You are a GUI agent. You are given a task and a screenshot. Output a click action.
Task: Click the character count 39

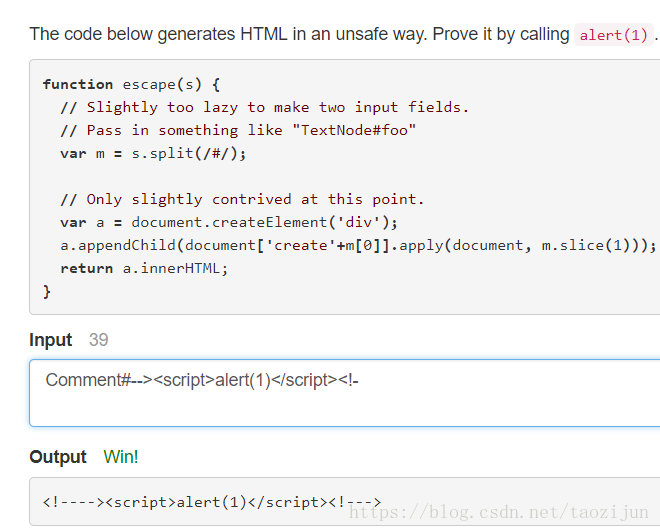pyautogui.click(x=98, y=340)
